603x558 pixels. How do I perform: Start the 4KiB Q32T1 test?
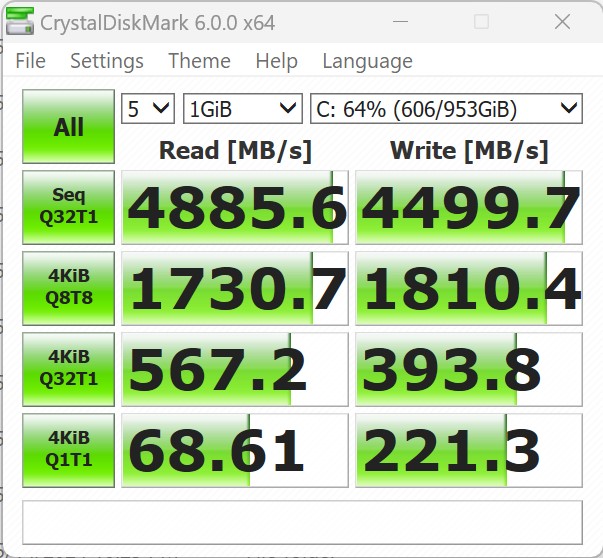pos(68,369)
